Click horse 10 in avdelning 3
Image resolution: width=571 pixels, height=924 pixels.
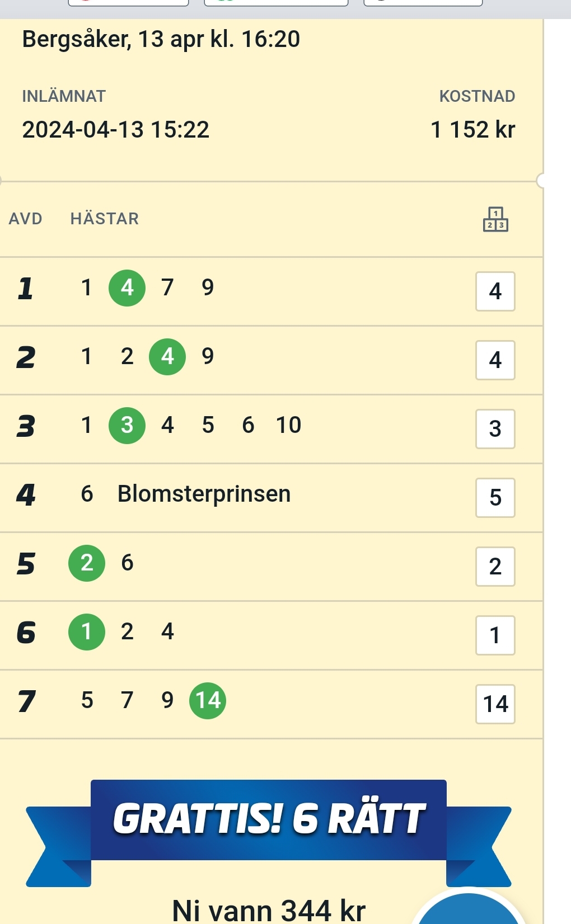tap(289, 425)
